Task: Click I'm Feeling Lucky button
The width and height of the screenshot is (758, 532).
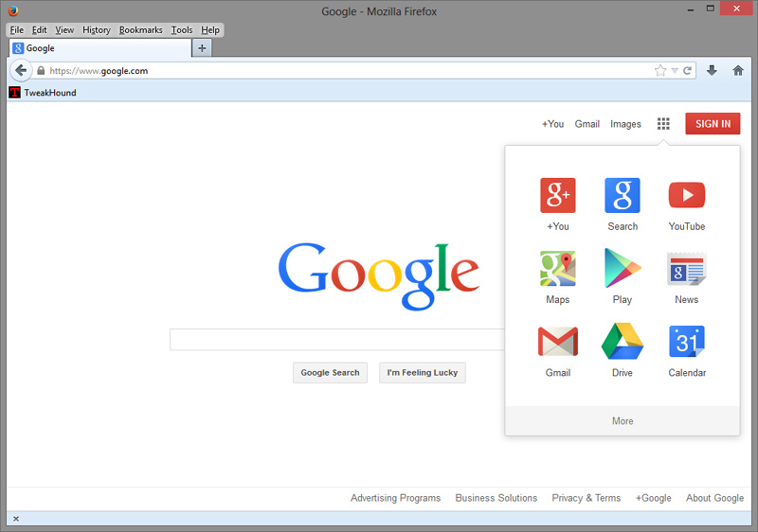Action: tap(422, 373)
